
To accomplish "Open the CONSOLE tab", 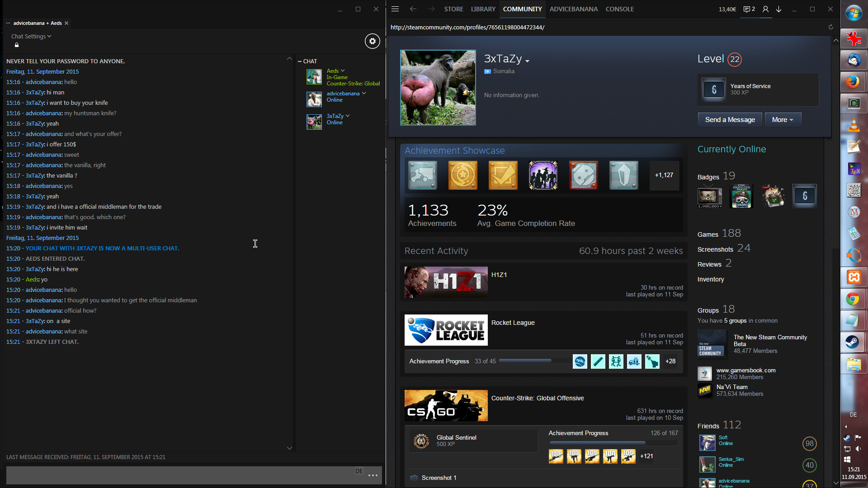I will [619, 9].
